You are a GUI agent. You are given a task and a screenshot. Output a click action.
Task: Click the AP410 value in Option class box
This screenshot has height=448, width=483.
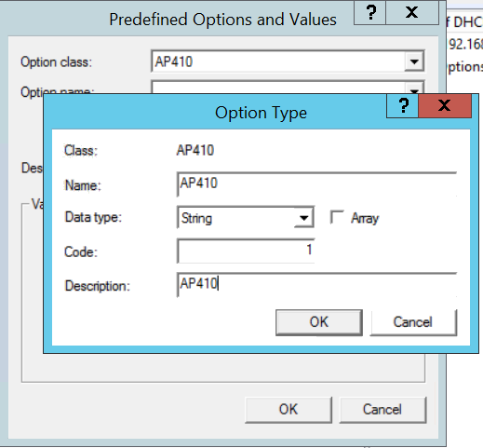tap(174, 61)
